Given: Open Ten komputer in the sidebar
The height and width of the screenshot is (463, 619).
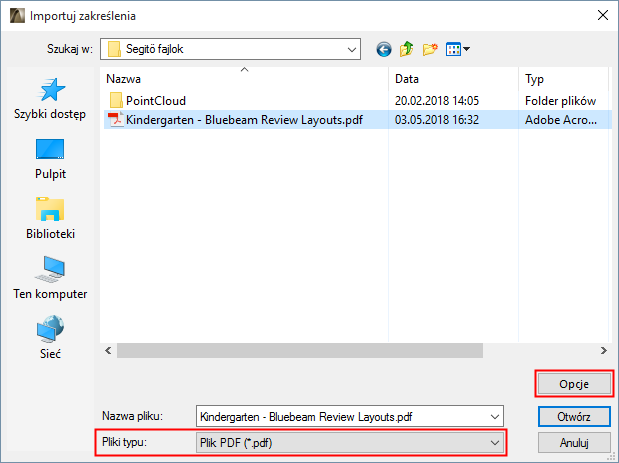Looking at the screenshot, I should click(x=50, y=278).
